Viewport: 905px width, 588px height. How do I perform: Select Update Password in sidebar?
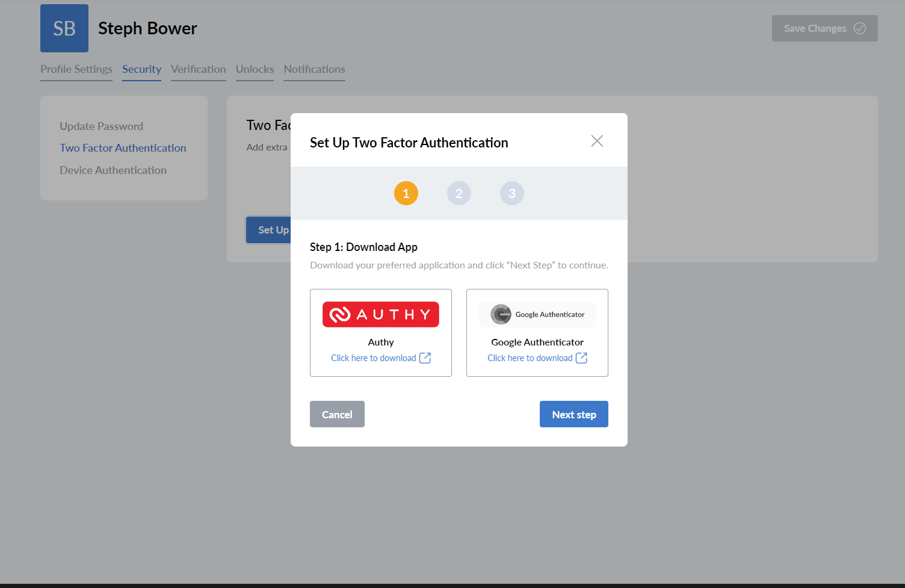click(x=101, y=126)
